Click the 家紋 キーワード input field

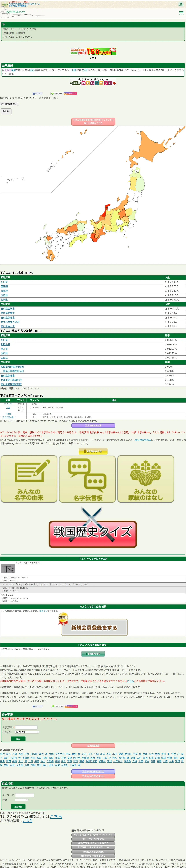point(25,796)
